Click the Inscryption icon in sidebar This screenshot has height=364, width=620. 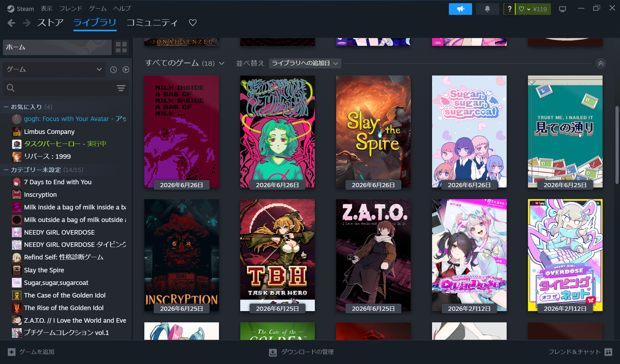(17, 195)
